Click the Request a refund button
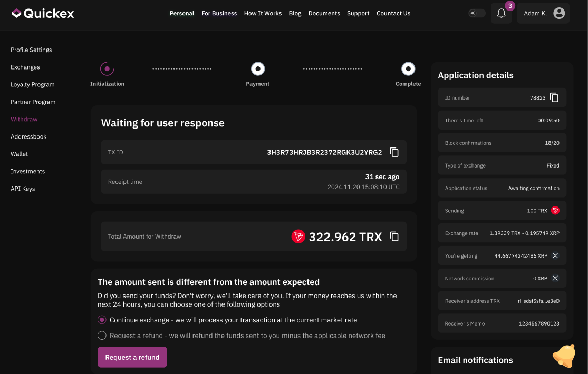Image resolution: width=588 pixels, height=374 pixels. click(132, 357)
